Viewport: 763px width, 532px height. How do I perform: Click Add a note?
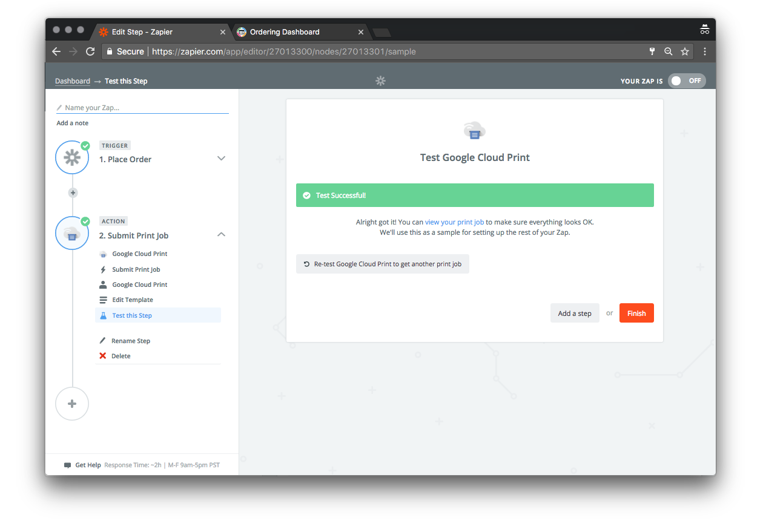tap(73, 123)
